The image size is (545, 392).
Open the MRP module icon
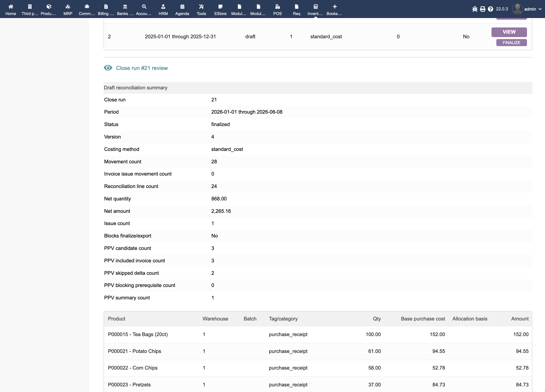tap(68, 6)
